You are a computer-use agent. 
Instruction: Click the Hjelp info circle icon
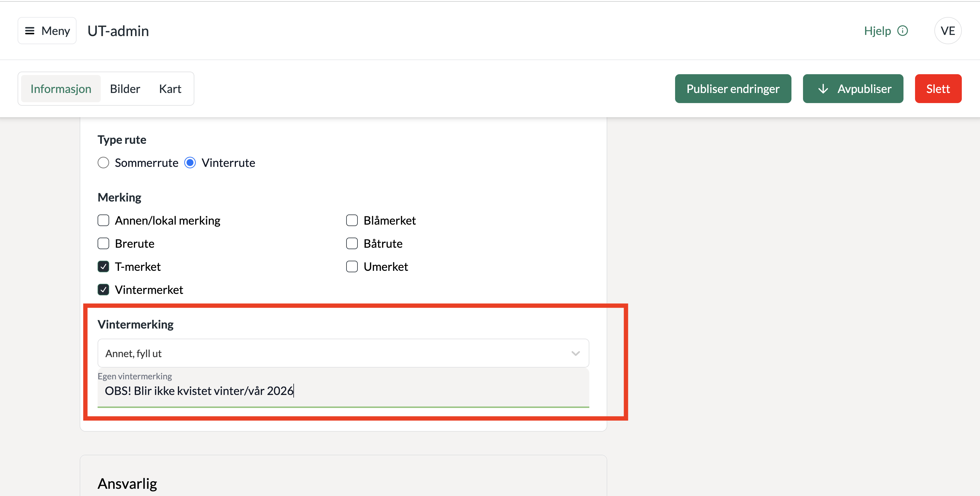point(902,31)
